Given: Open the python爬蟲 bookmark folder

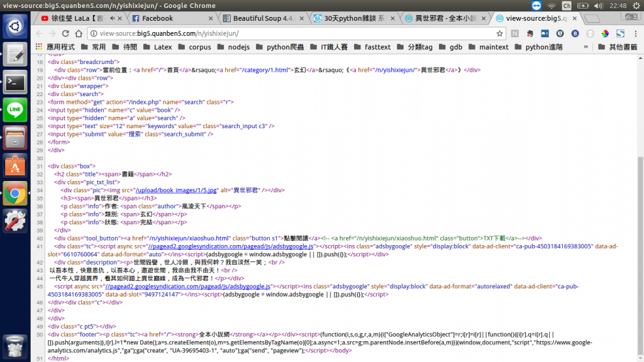Looking at the screenshot, I should (280, 47).
